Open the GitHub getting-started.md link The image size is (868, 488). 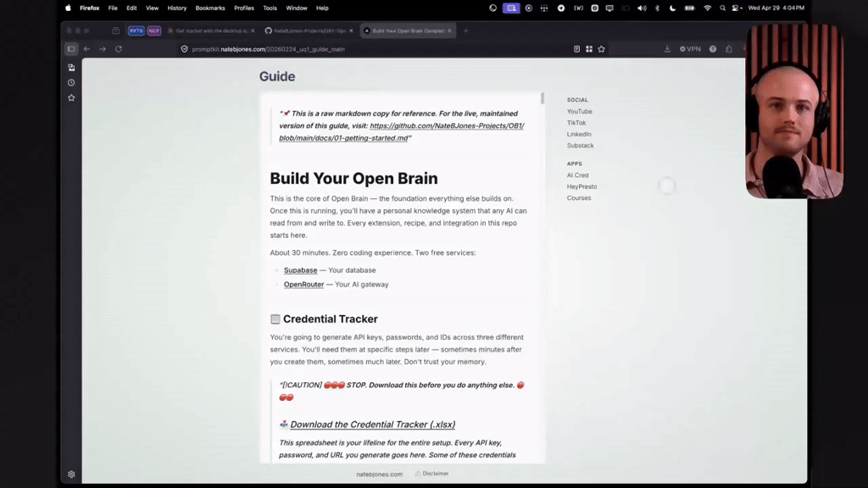pos(402,131)
